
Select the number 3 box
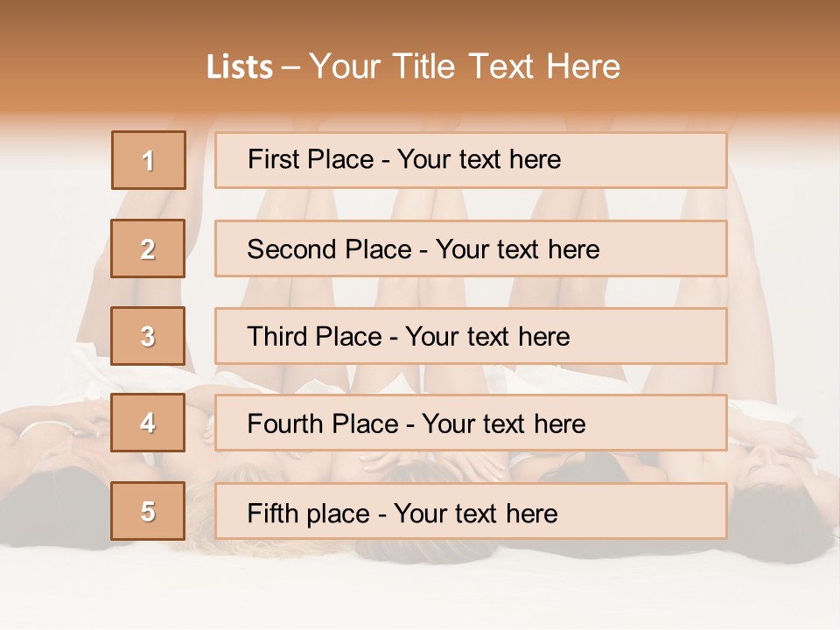[148, 336]
